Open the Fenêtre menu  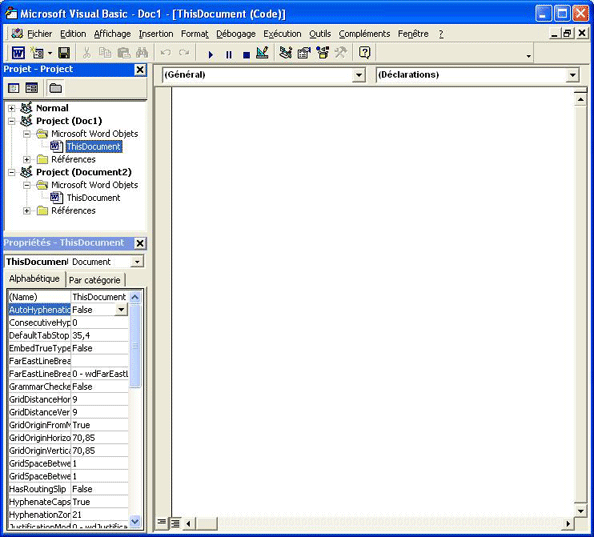pyautogui.click(x=413, y=34)
